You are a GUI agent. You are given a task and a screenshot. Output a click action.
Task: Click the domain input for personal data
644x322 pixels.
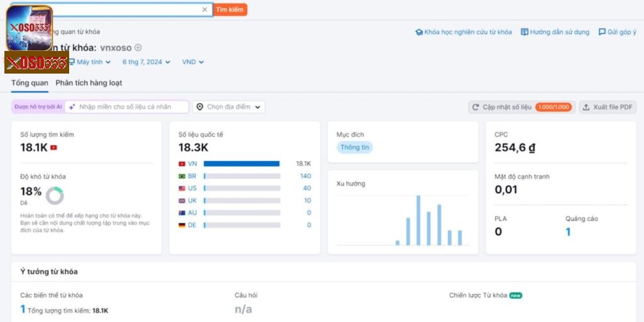127,107
